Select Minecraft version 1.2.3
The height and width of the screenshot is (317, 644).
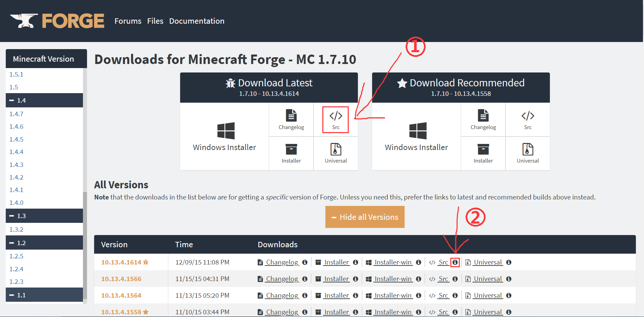pyautogui.click(x=17, y=281)
